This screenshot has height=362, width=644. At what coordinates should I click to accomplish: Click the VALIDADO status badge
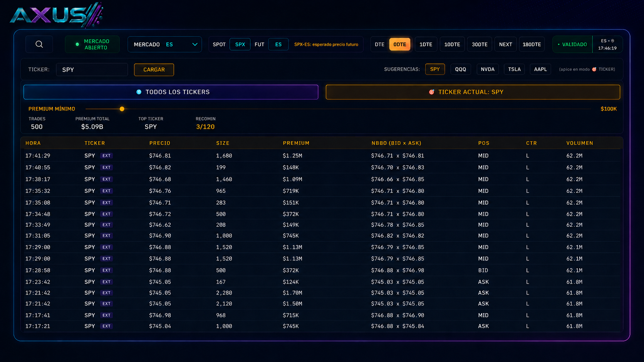[572, 44]
